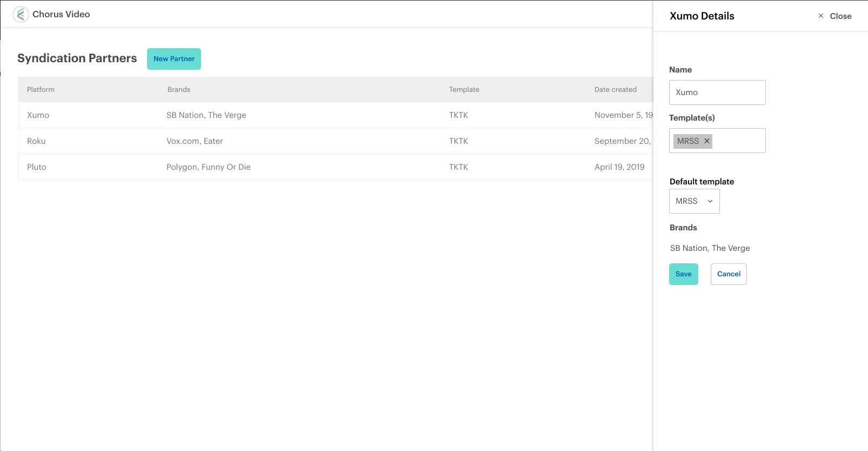Screen dimensions: 868x451
Task: Click the Xumo Details panel title
Action: 702,16
